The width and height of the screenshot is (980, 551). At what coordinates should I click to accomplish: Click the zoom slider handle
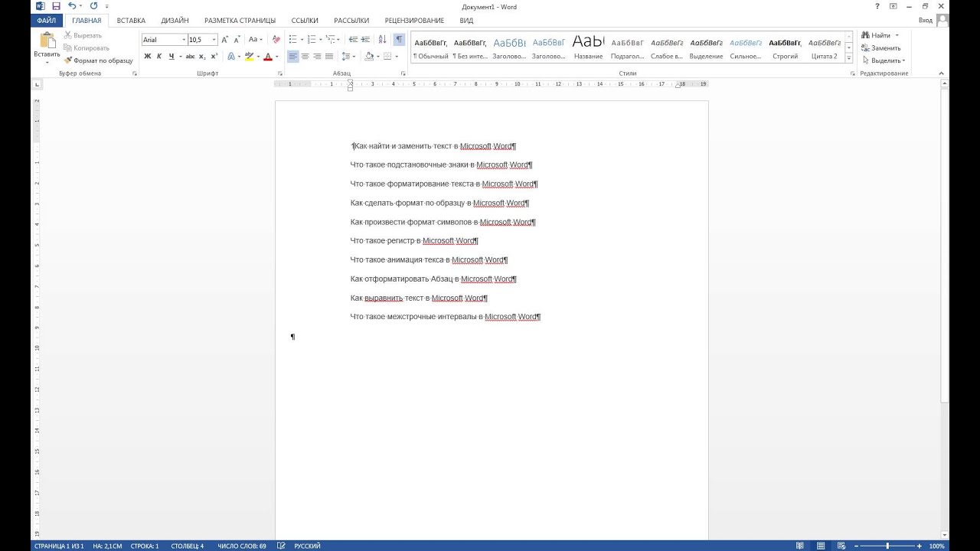pyautogui.click(x=887, y=546)
